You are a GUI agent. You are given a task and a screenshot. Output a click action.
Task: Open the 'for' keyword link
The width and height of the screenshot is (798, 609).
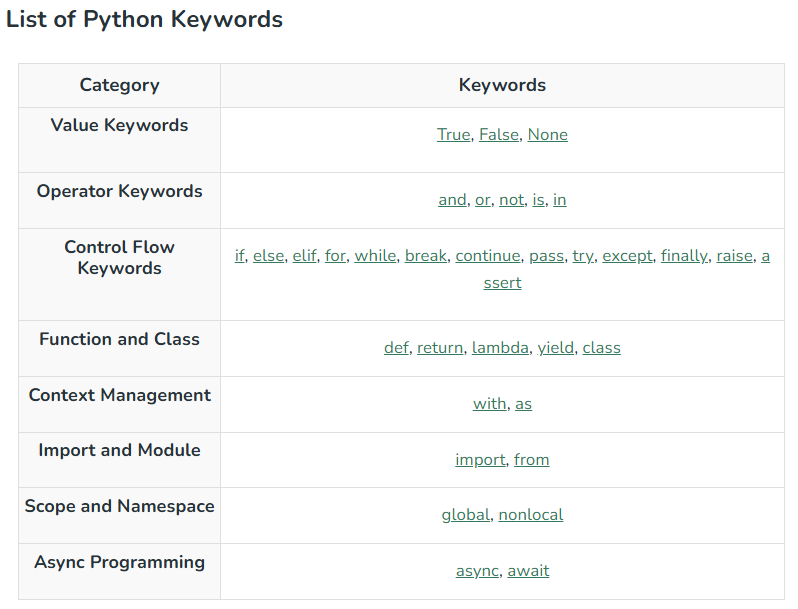(335, 256)
